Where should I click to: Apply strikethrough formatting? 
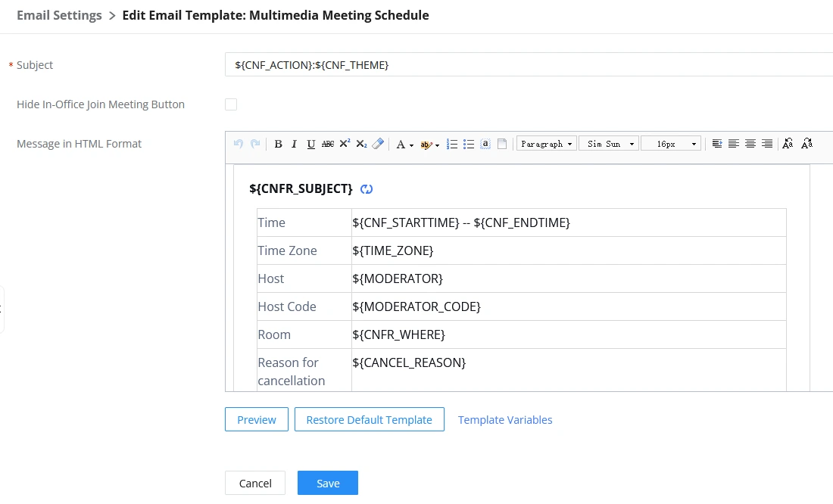(x=328, y=144)
